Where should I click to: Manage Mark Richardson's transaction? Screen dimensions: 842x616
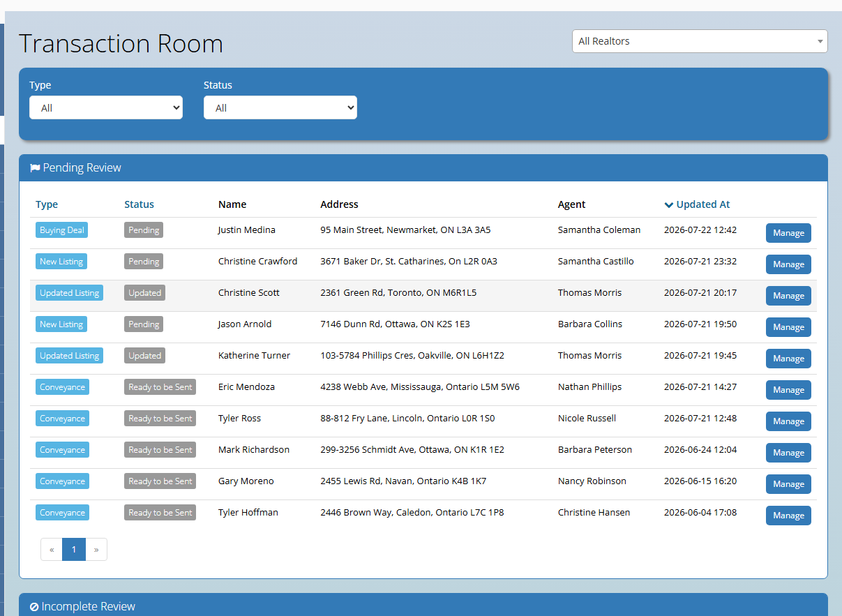click(x=788, y=453)
